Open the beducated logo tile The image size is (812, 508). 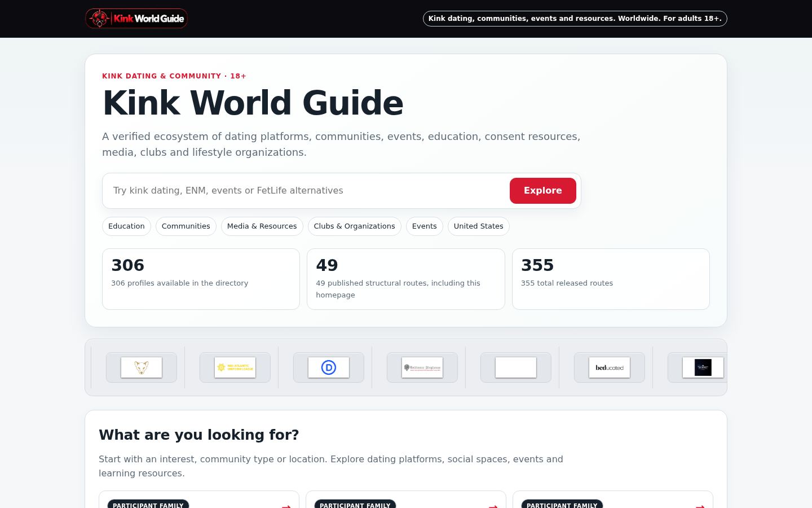[610, 367]
